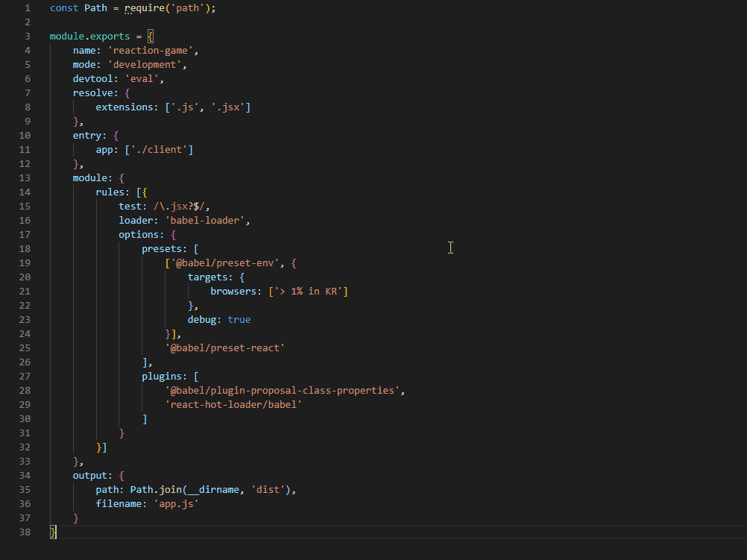This screenshot has height=560, width=747.
Task: Click the debug true value
Action: (239, 320)
